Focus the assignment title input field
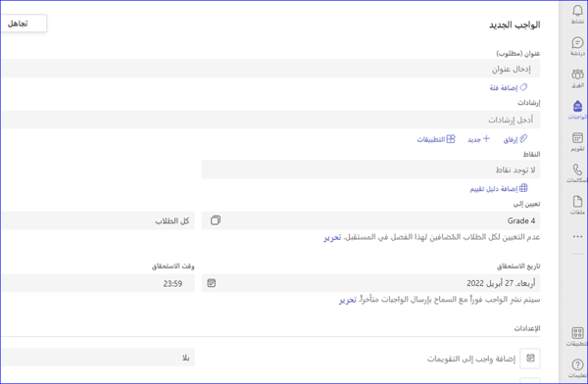The width and height of the screenshot is (588, 384). (x=270, y=69)
